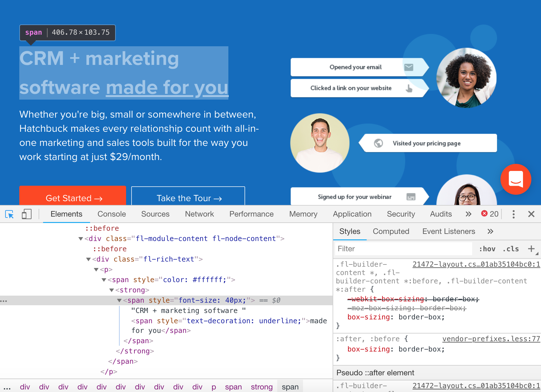Close the DevTools panel
Image resolution: width=541 pixels, height=392 pixels.
pyautogui.click(x=531, y=214)
